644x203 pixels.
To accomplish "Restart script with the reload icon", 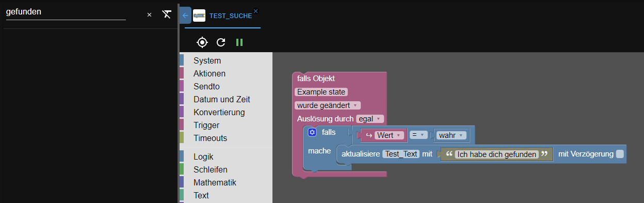I will click(x=221, y=42).
